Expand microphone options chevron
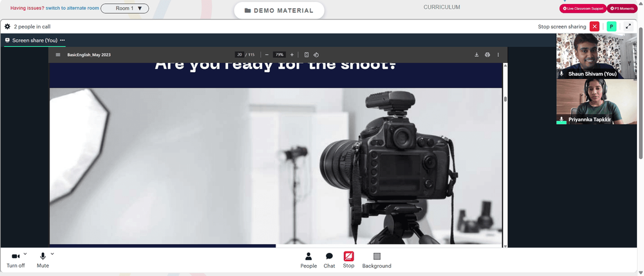Screen dimensions: 644x276 52,254
